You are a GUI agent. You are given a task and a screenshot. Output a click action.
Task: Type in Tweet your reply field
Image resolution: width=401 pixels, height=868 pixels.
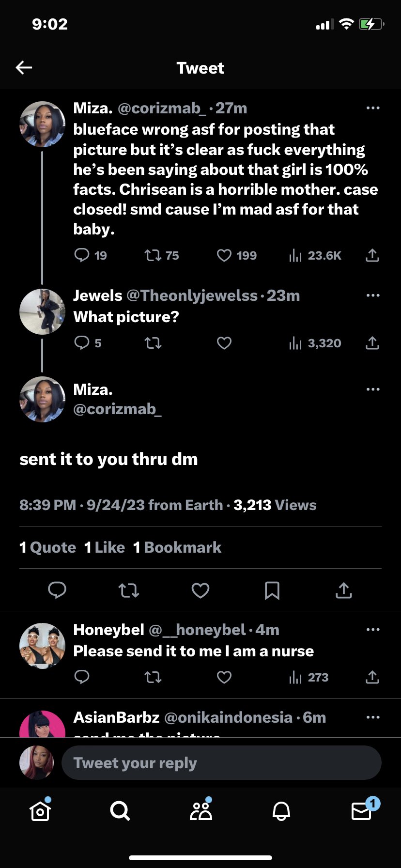(221, 763)
